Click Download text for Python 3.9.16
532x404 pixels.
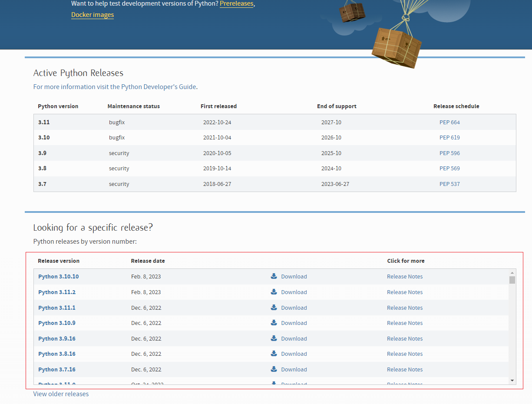tap(294, 339)
